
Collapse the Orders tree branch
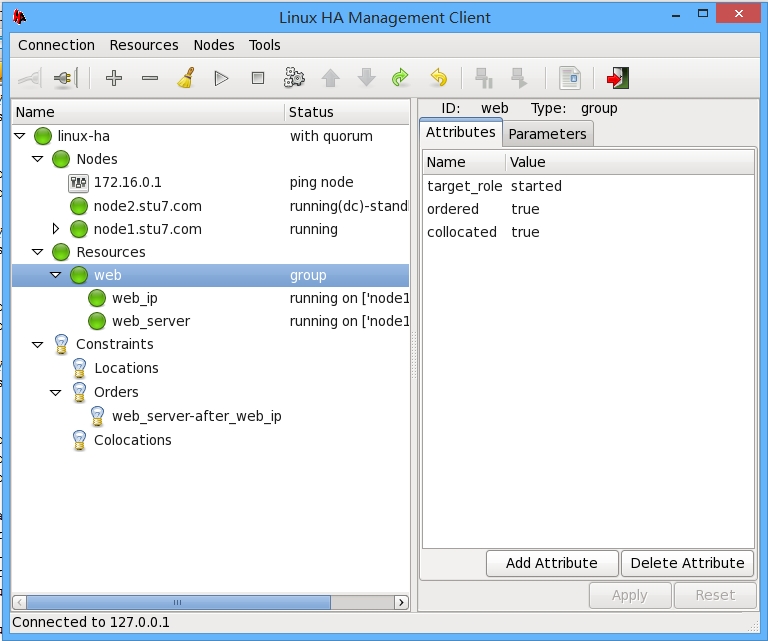(56, 393)
